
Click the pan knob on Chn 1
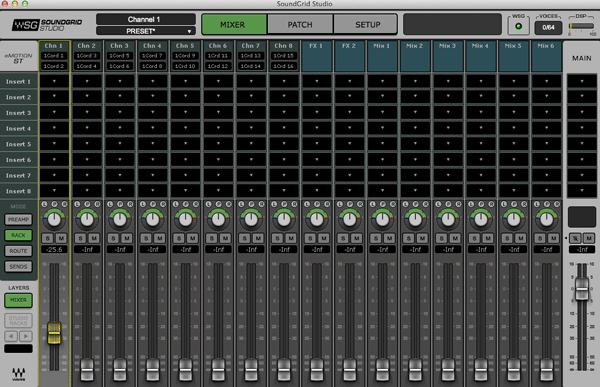tap(54, 219)
